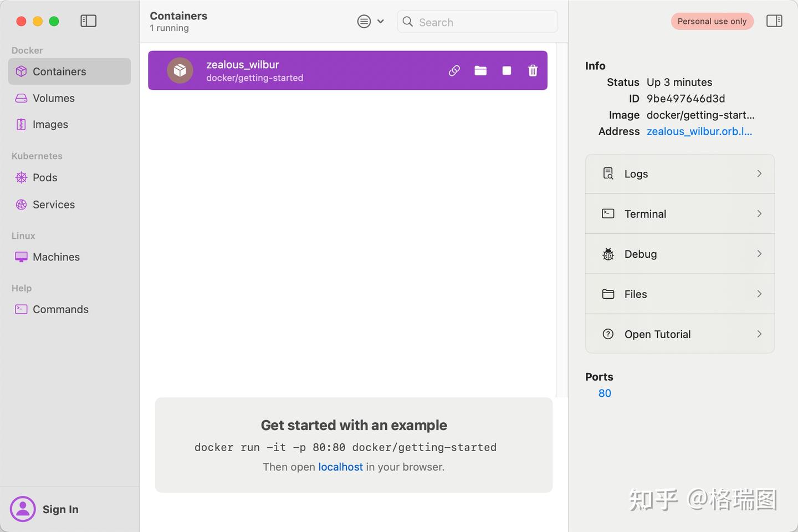
Task: Open the filter options dropdown
Action: [371, 22]
